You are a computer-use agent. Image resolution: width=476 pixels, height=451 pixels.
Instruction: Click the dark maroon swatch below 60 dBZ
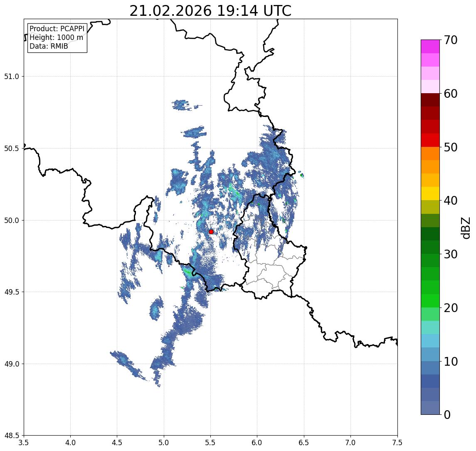pos(430,100)
